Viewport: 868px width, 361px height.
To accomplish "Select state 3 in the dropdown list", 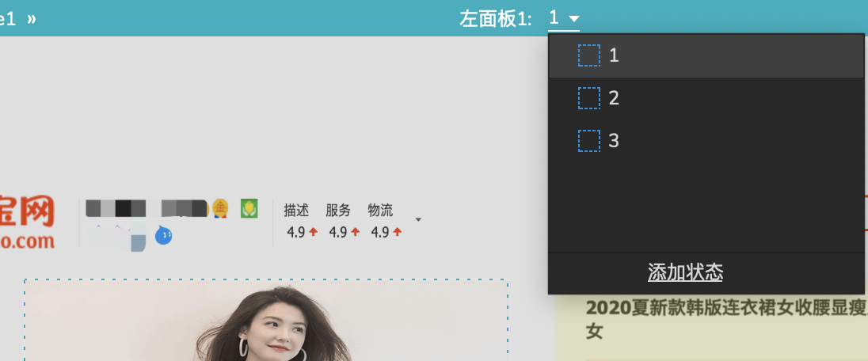I will point(706,141).
